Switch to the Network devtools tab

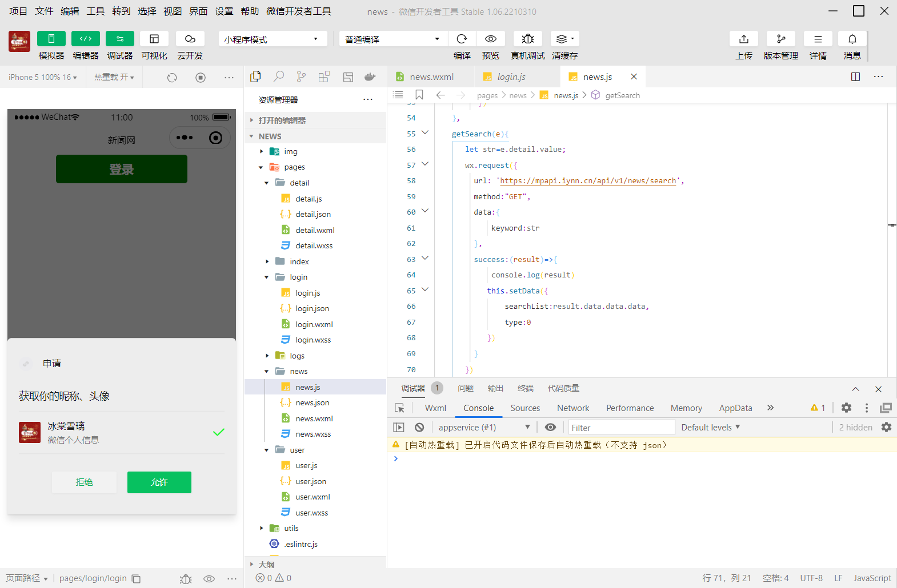(x=573, y=408)
